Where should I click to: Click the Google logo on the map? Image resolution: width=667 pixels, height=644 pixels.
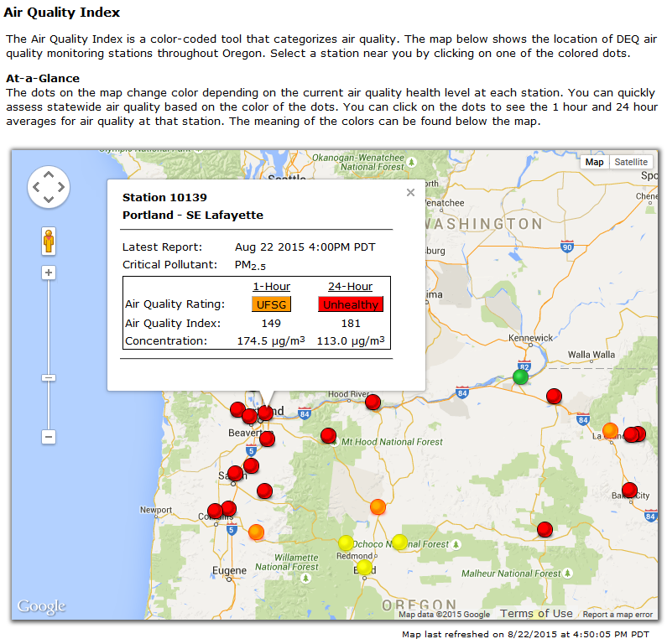click(x=41, y=606)
